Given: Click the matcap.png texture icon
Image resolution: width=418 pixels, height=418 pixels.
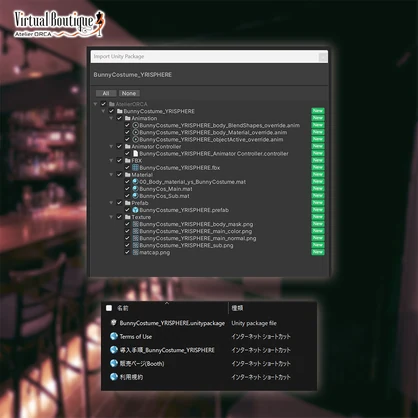Looking at the screenshot, I should pyautogui.click(x=135, y=252).
